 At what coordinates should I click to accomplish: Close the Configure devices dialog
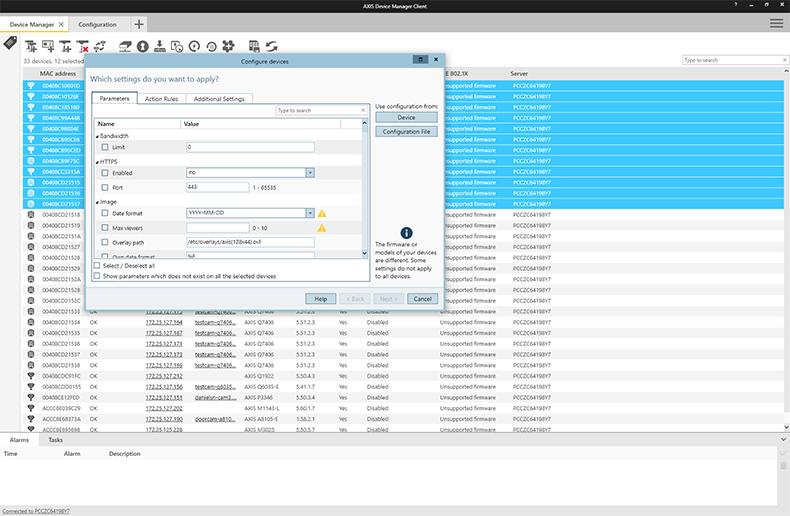436,59
